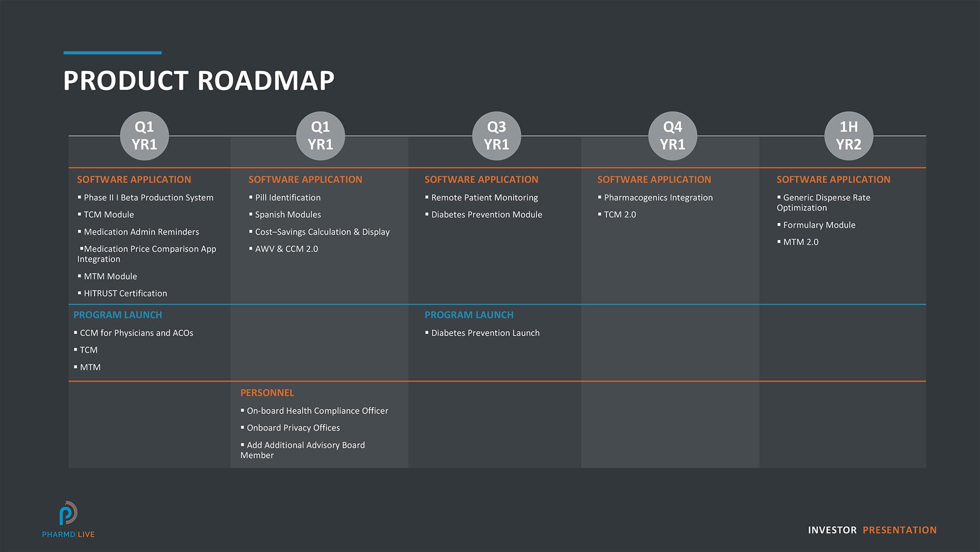Click the Q4 YR1 timeline circle

(672, 136)
